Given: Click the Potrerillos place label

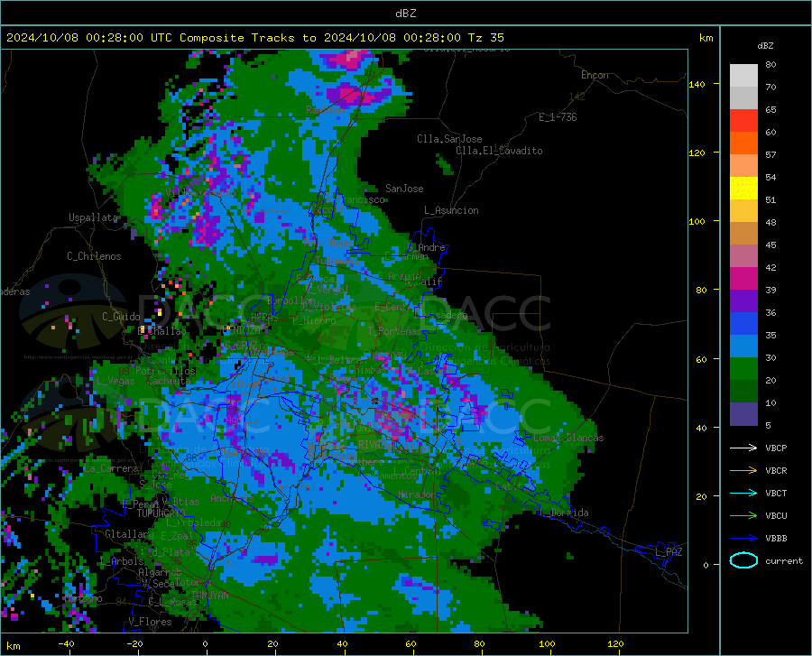Looking at the screenshot, I should click(x=165, y=371).
